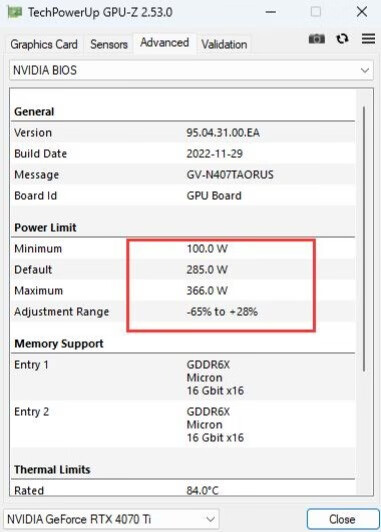Select the Maximum power limit 366.0 W value
This screenshot has height=532, width=381.
pyautogui.click(x=207, y=291)
